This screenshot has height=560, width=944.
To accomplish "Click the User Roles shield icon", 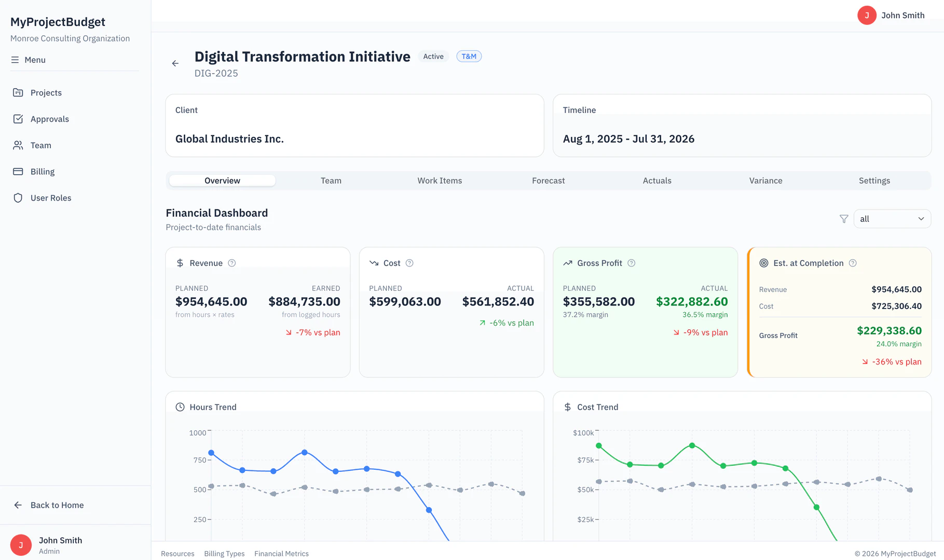I will (18, 198).
